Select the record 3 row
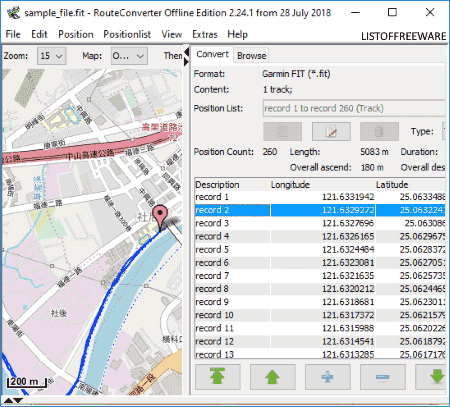The image size is (450, 407). click(320, 223)
